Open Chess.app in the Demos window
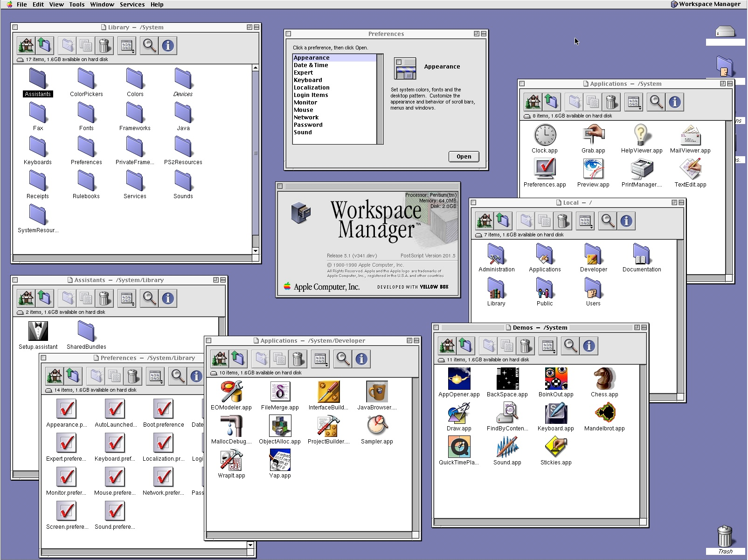 click(604, 379)
